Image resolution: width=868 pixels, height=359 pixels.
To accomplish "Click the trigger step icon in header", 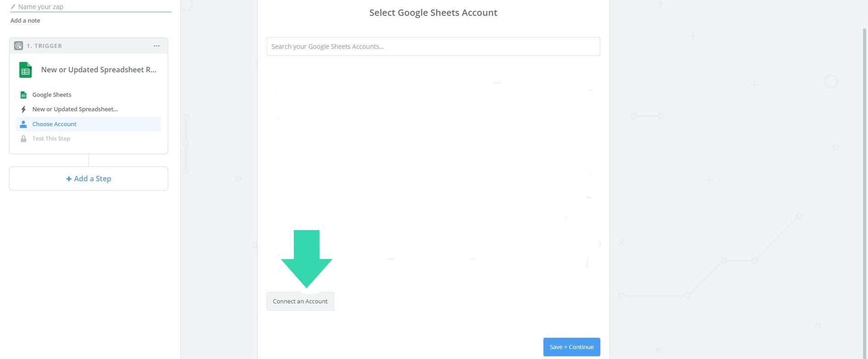I will coord(19,46).
